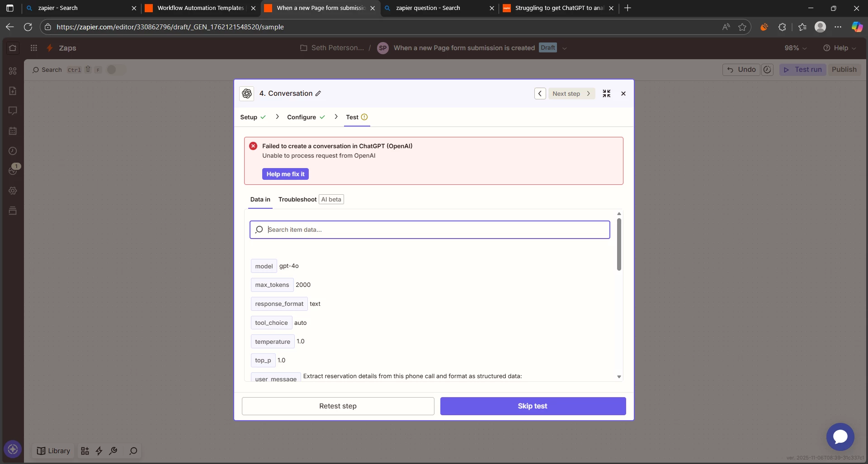This screenshot has height=464, width=868.
Task: Click the Test run button
Action: click(x=803, y=70)
